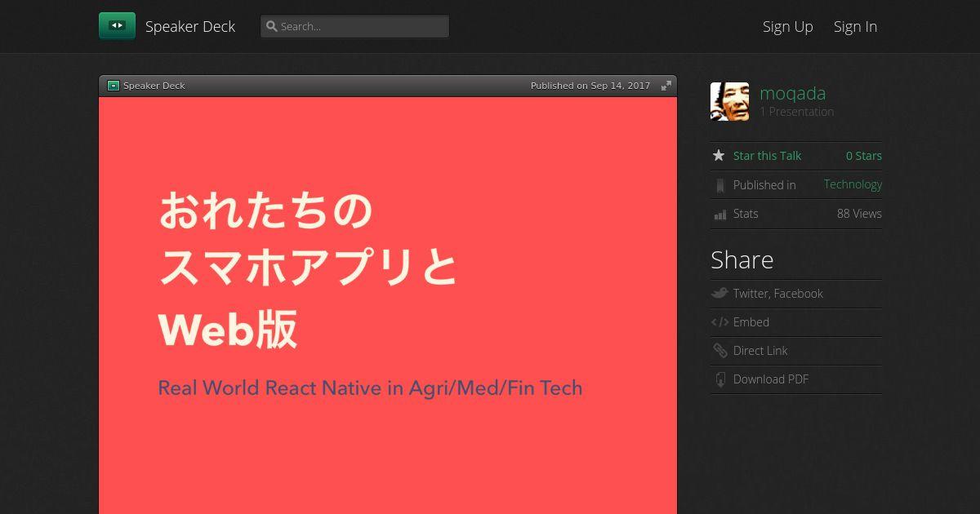Viewport: 980px width, 514px height.
Task: Download PDF of the presentation
Action: pos(771,379)
